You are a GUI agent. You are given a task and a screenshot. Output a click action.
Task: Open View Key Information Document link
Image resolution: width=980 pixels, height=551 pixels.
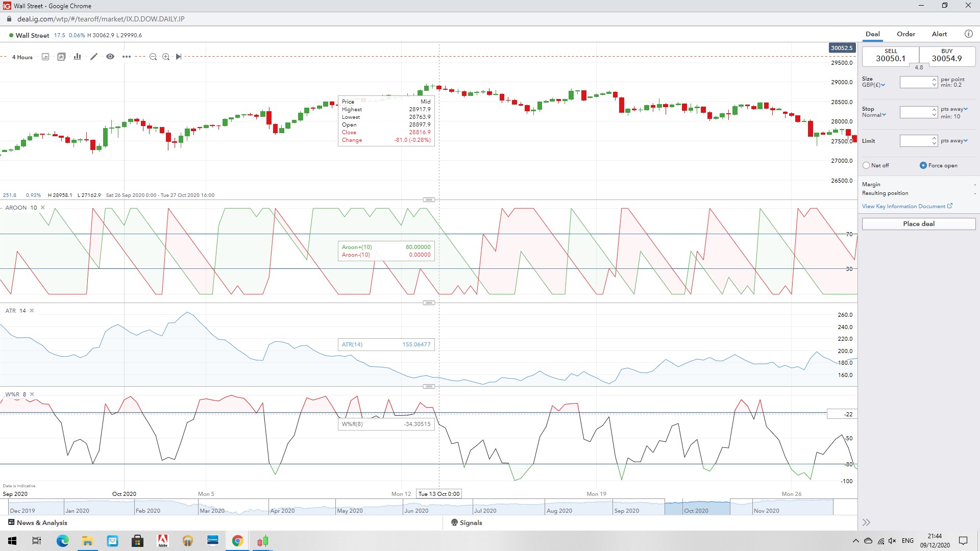coord(906,206)
